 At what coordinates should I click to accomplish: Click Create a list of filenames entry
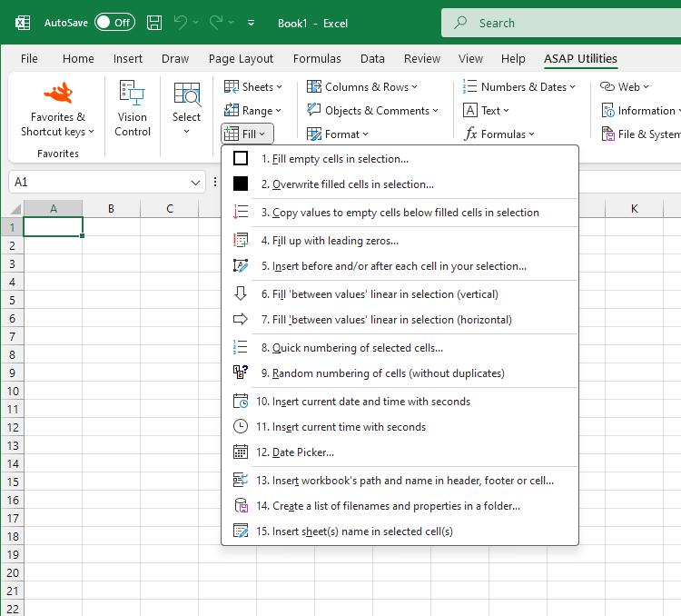coord(400,505)
